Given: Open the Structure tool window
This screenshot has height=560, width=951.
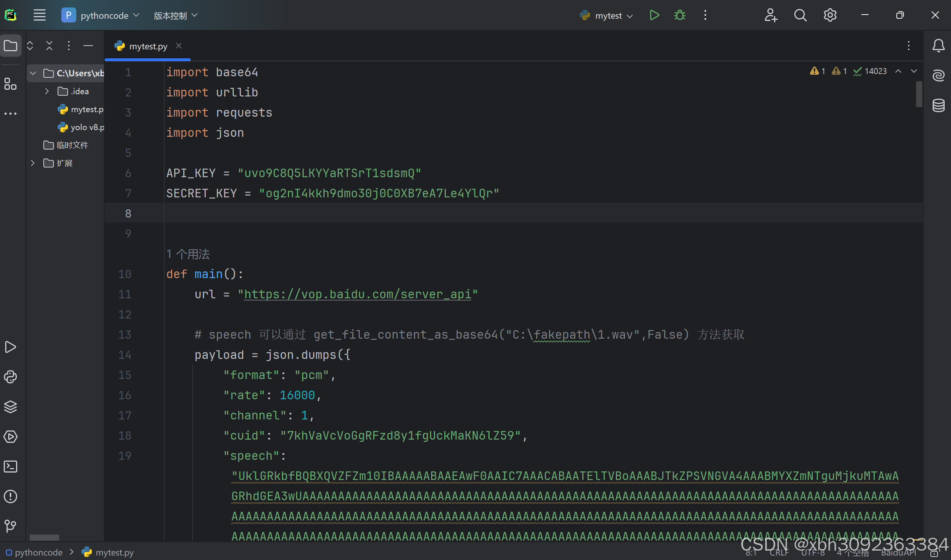Looking at the screenshot, I should point(10,84).
